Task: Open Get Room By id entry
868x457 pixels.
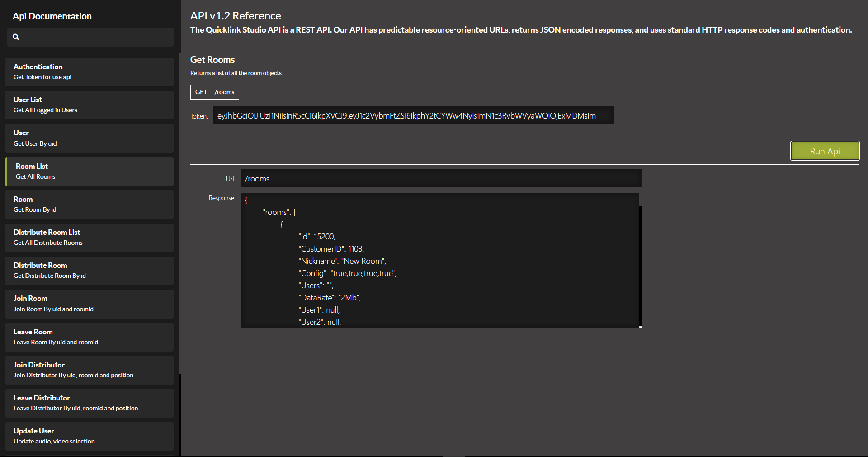Action: point(89,205)
